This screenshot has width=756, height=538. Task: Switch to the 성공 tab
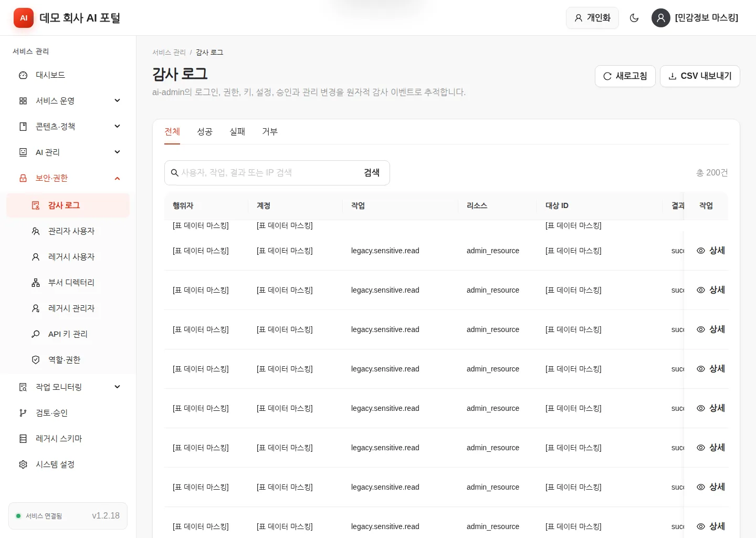pyautogui.click(x=205, y=132)
